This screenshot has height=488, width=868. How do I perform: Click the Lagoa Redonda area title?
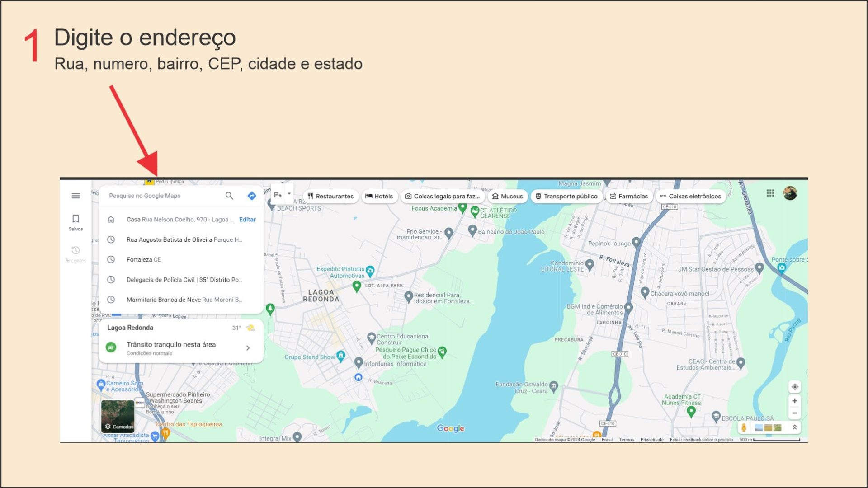click(130, 328)
